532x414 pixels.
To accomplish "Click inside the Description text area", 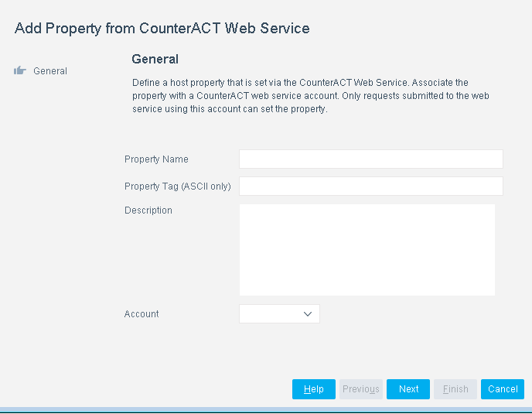I will 367,249.
